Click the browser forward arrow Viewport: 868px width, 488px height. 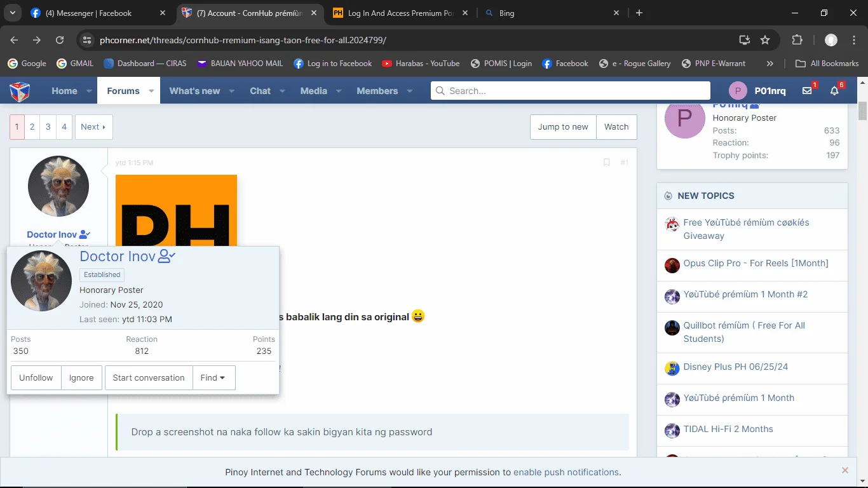(x=37, y=40)
